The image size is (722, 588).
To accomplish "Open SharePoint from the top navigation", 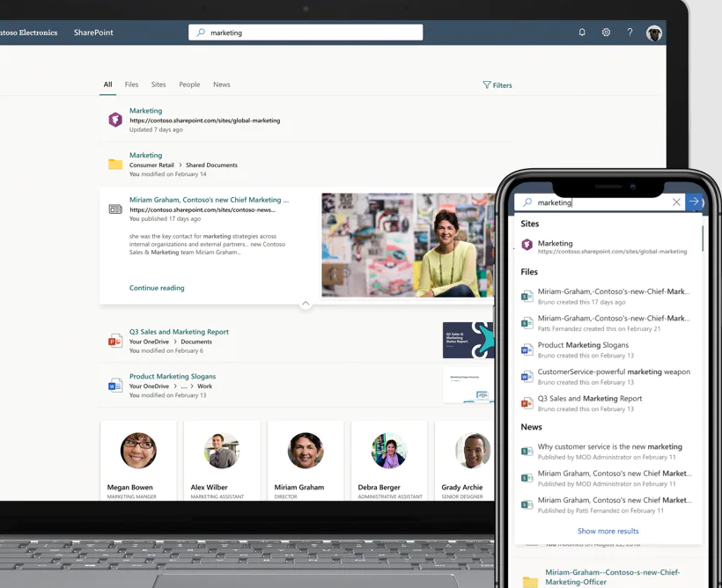I will pyautogui.click(x=92, y=32).
